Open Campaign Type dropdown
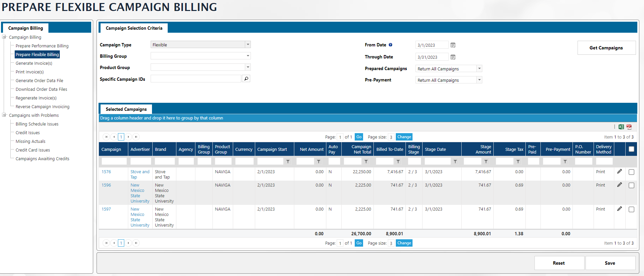This screenshot has width=644, height=276. pos(248,45)
